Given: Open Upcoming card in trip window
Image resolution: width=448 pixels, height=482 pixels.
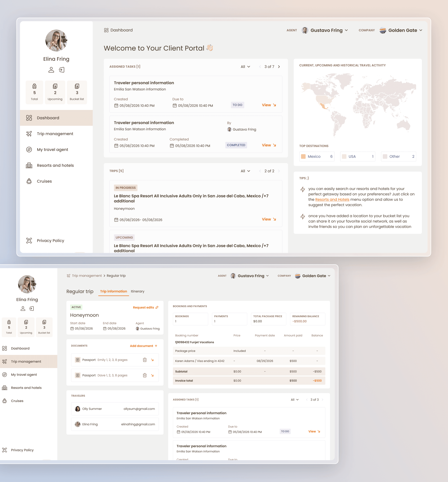Looking at the screenshot, I should (26, 327).
